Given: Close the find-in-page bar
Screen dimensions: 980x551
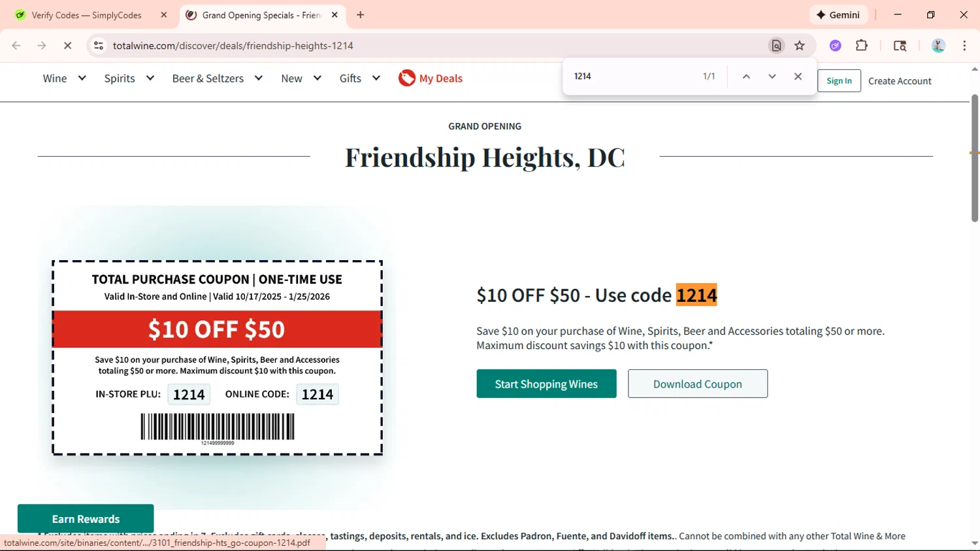Looking at the screenshot, I should [798, 76].
